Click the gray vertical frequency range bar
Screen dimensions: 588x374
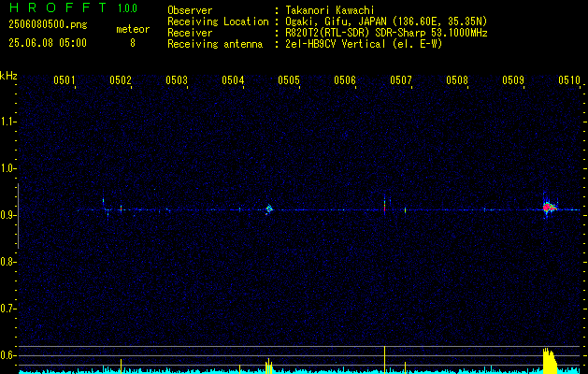pos(18,216)
